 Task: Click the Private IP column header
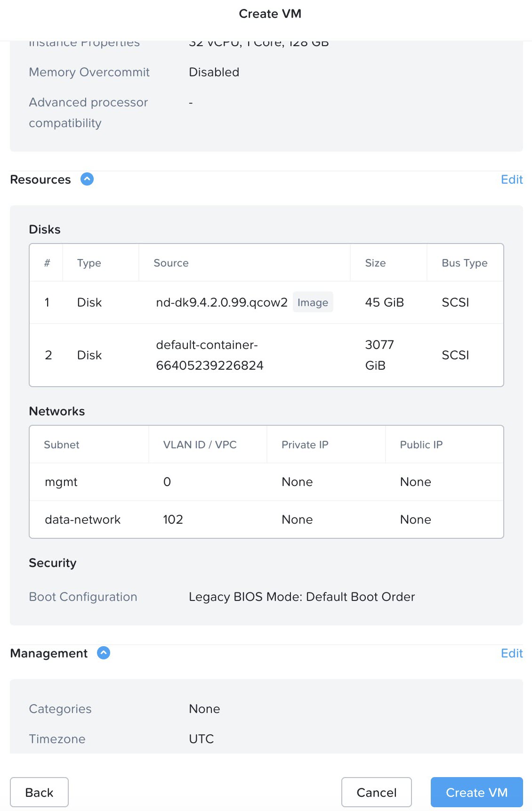pos(305,445)
